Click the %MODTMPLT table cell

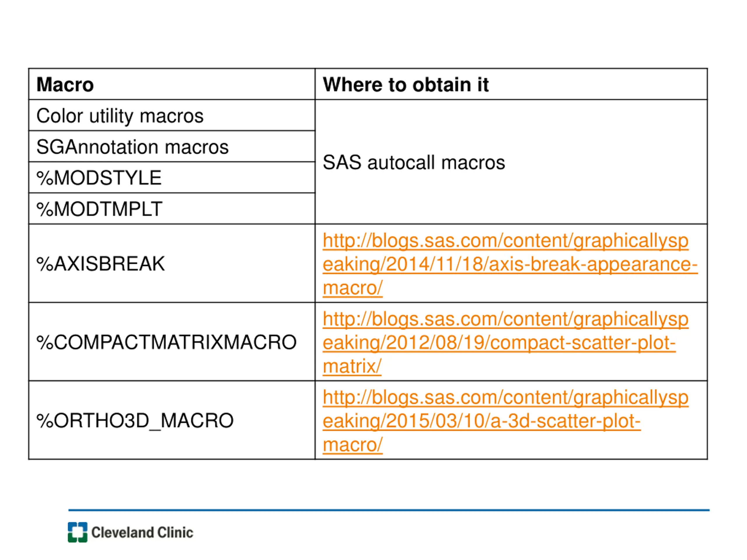(x=172, y=209)
